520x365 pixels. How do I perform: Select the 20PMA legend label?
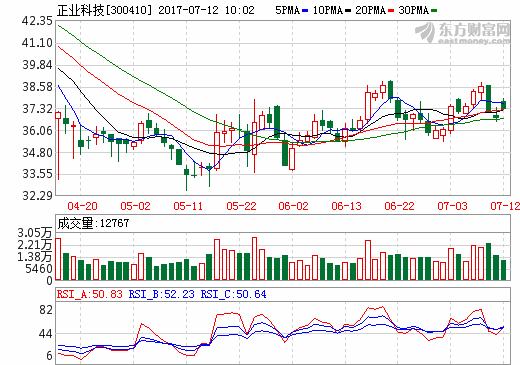(x=371, y=10)
